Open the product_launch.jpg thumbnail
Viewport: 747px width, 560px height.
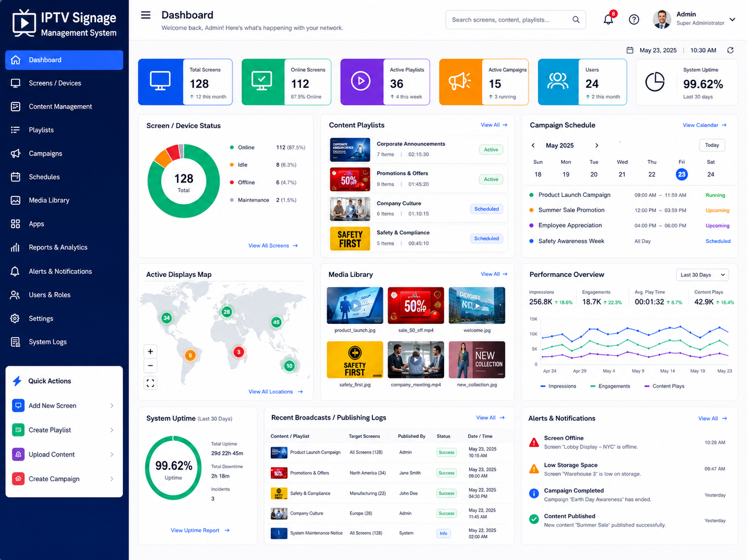tap(355, 305)
